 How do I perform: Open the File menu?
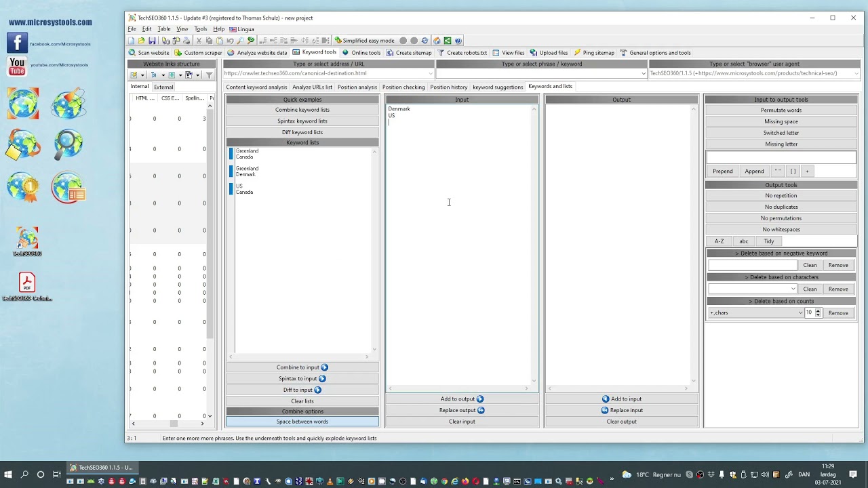coord(132,29)
